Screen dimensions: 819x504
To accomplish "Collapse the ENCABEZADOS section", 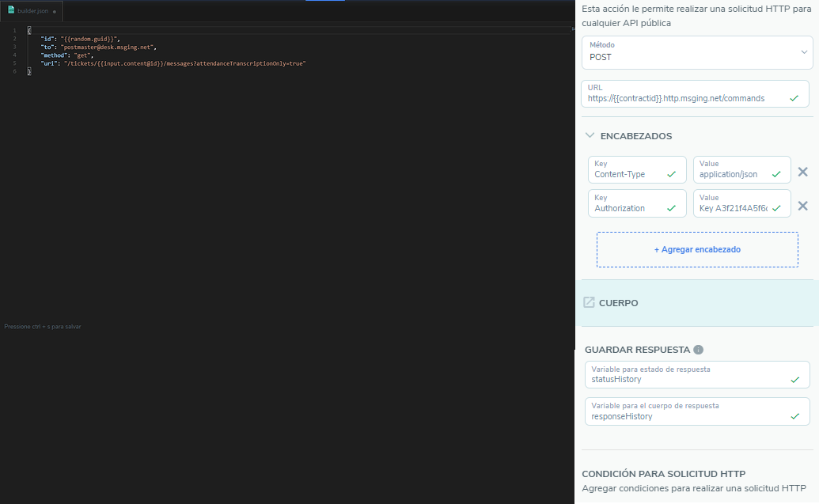I will click(590, 136).
